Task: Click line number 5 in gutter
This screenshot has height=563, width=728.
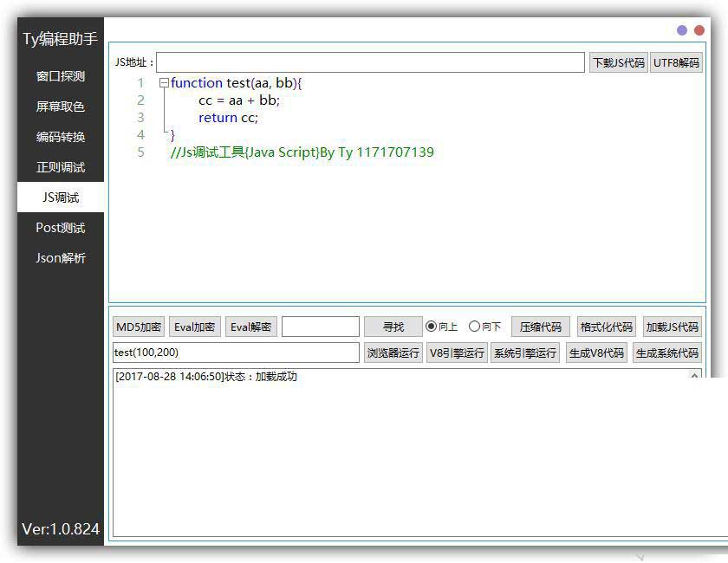Action: [x=140, y=152]
